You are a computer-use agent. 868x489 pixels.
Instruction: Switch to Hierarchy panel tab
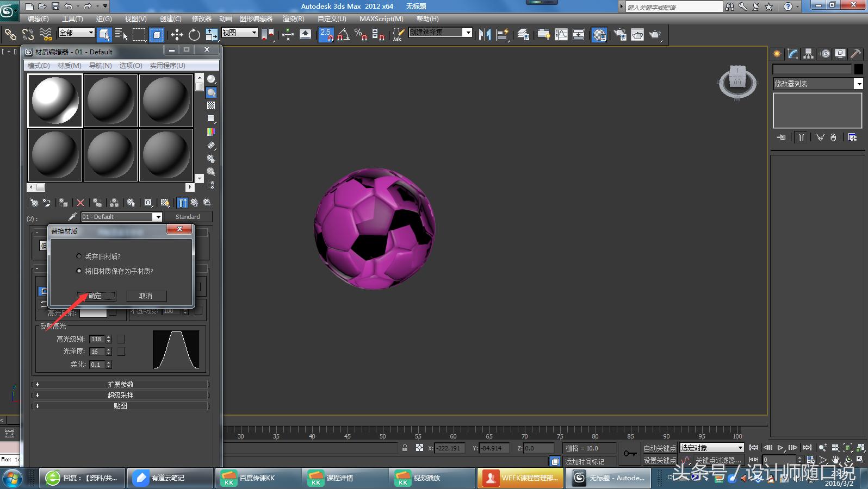tap(809, 53)
